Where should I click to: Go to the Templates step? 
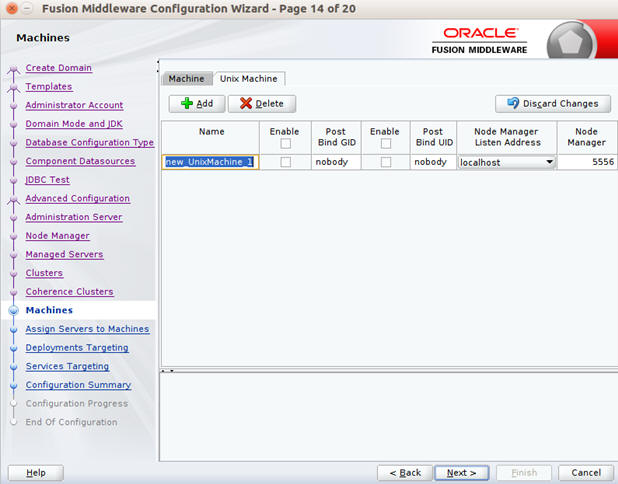click(x=49, y=86)
